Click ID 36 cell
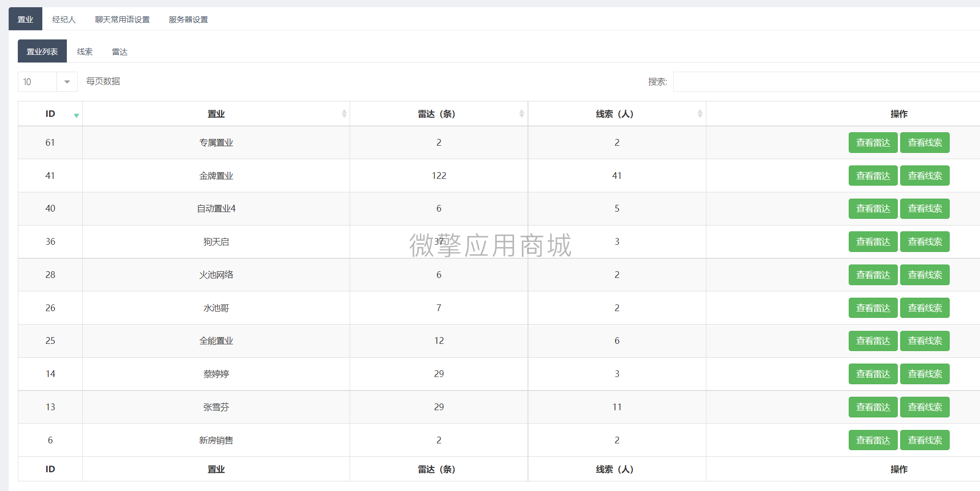This screenshot has width=980, height=491. (x=50, y=242)
